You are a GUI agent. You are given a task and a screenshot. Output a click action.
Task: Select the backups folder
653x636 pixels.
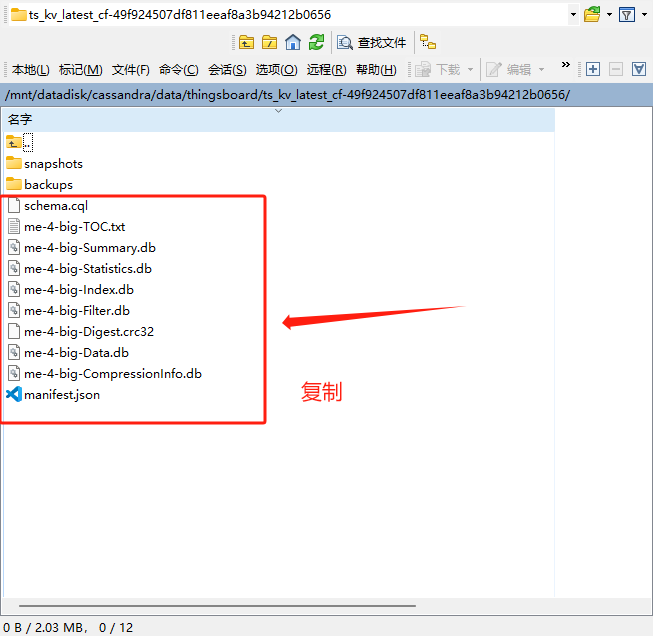[x=40, y=185]
